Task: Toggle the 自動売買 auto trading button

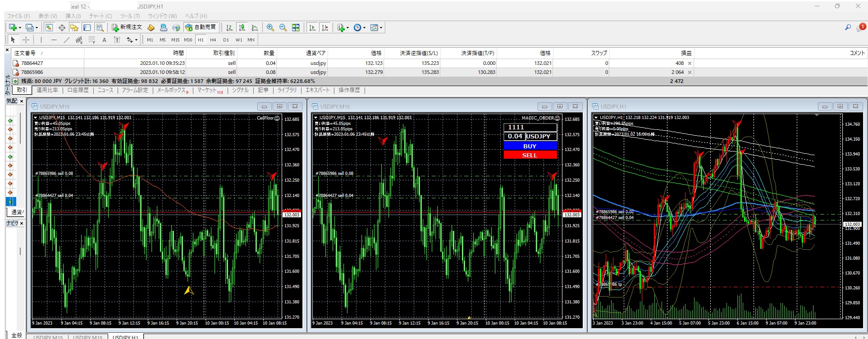Action: point(201,27)
